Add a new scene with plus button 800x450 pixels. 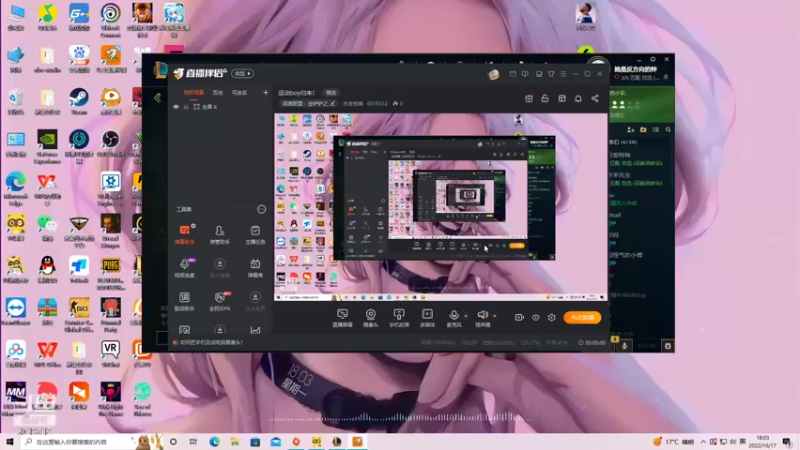pos(265,92)
